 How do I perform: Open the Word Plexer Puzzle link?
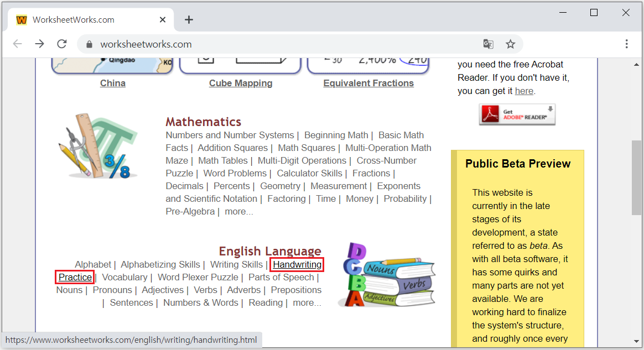pos(198,278)
